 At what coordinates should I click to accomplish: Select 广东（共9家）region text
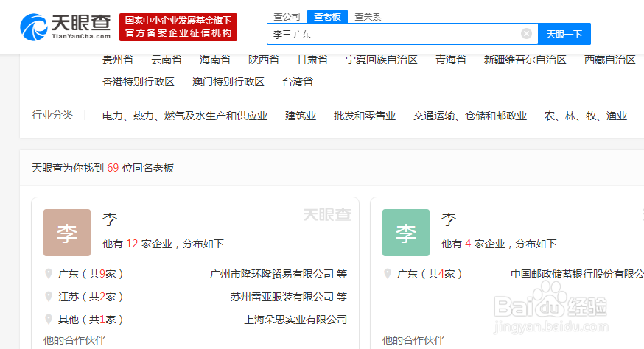point(91,274)
